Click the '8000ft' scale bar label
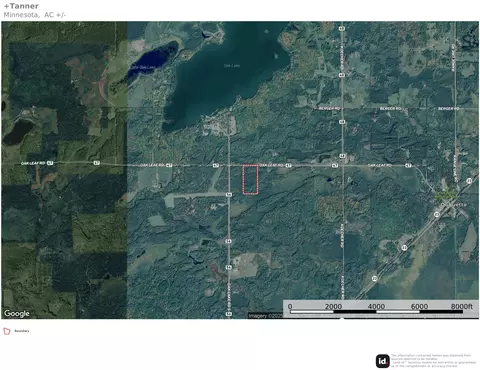This screenshot has height=370, width=480. click(462, 306)
